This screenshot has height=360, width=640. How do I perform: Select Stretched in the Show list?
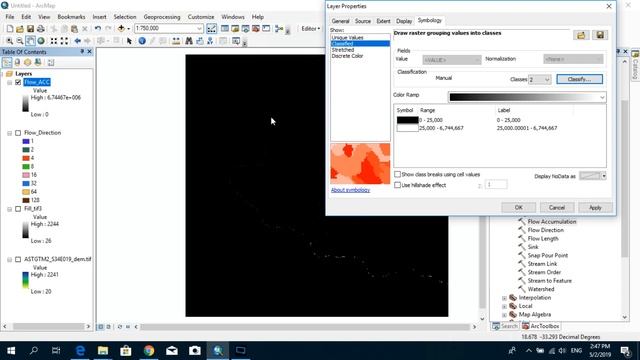click(342, 50)
